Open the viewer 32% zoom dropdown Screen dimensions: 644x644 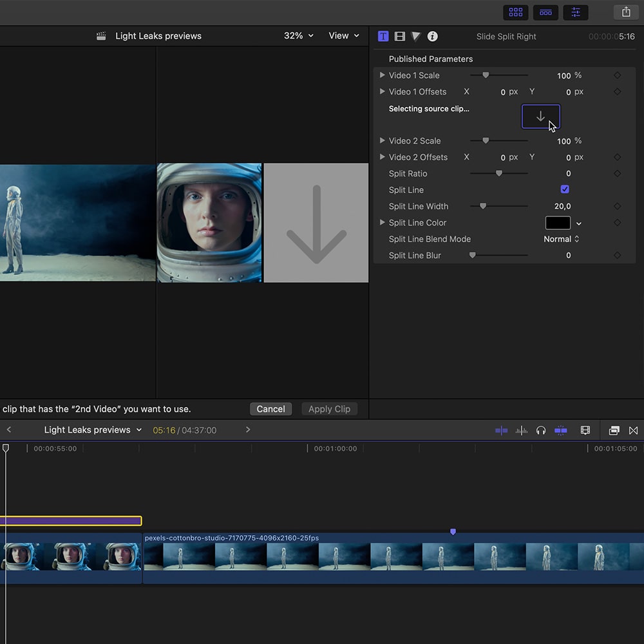pos(299,36)
